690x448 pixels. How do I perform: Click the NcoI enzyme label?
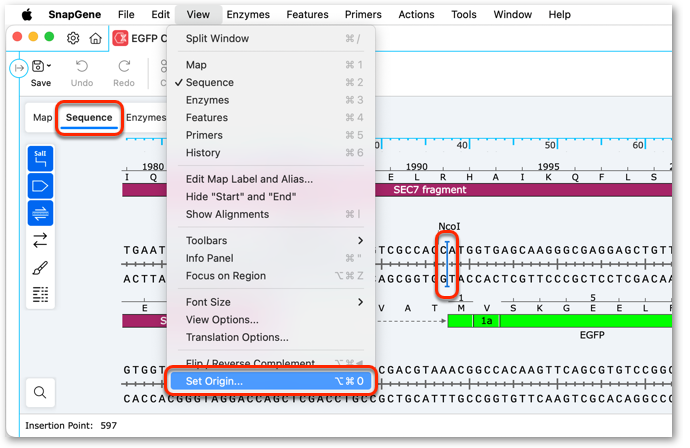pos(449,226)
